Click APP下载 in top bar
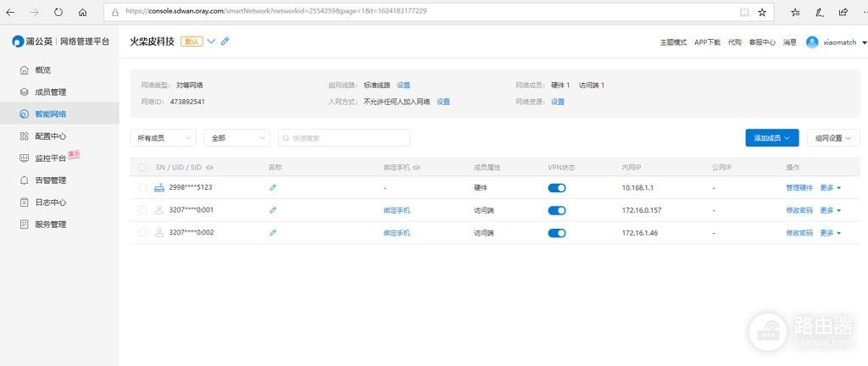This screenshot has width=868, height=366. click(708, 42)
